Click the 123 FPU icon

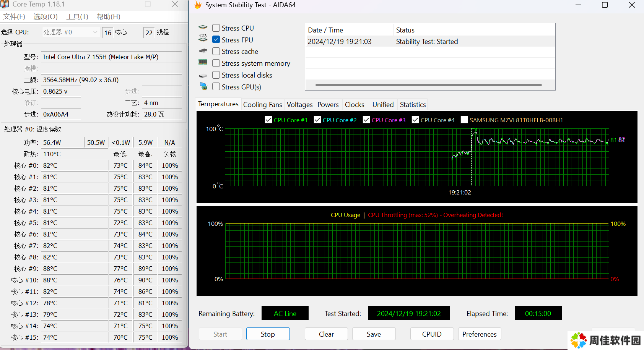[203, 38]
